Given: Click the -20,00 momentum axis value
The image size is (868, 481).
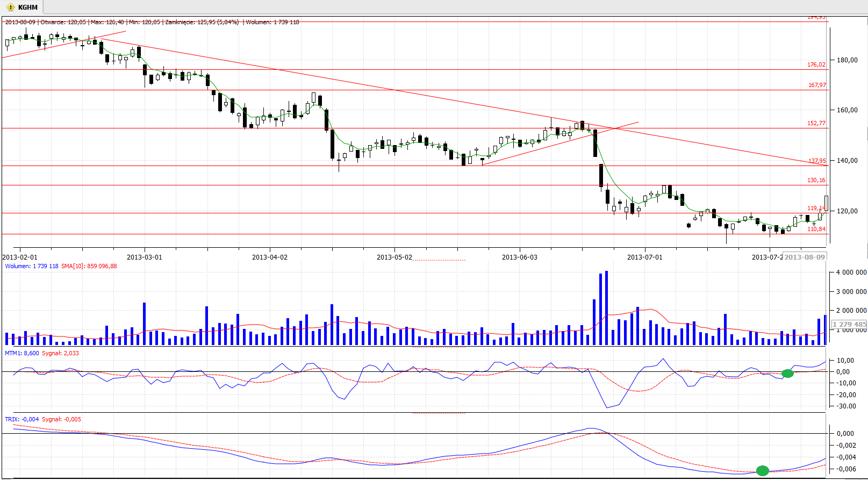Looking at the screenshot, I should 847,395.
